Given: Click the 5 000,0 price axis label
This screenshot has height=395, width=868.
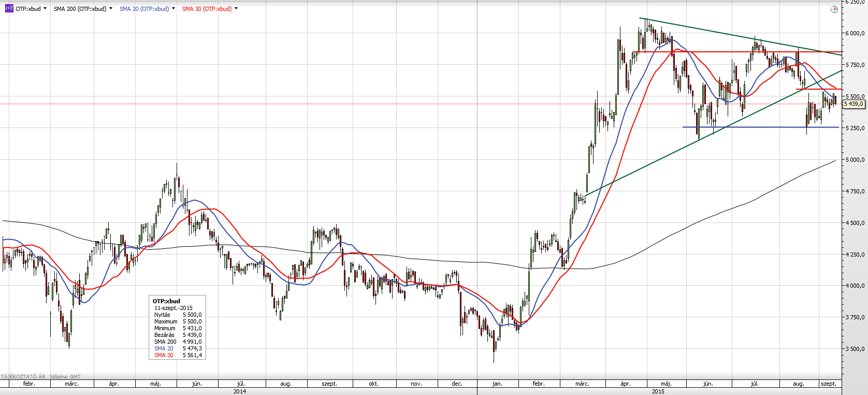Looking at the screenshot, I should coord(855,160).
